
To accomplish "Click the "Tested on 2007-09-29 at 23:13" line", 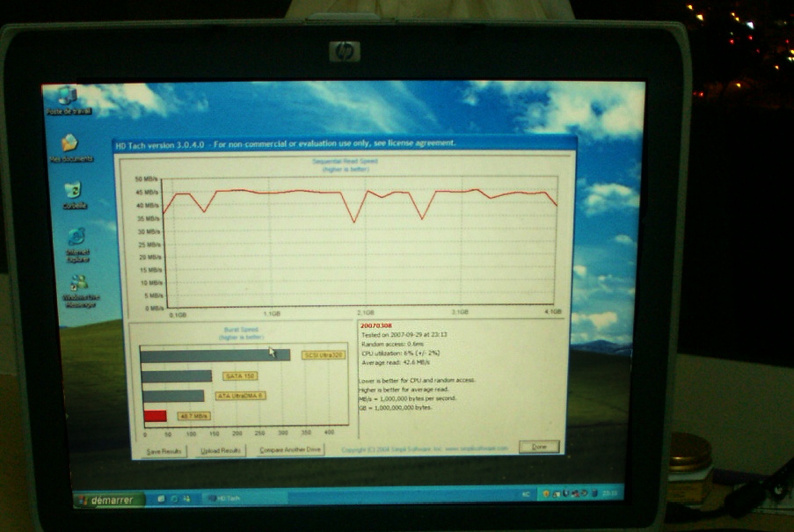I will (404, 334).
